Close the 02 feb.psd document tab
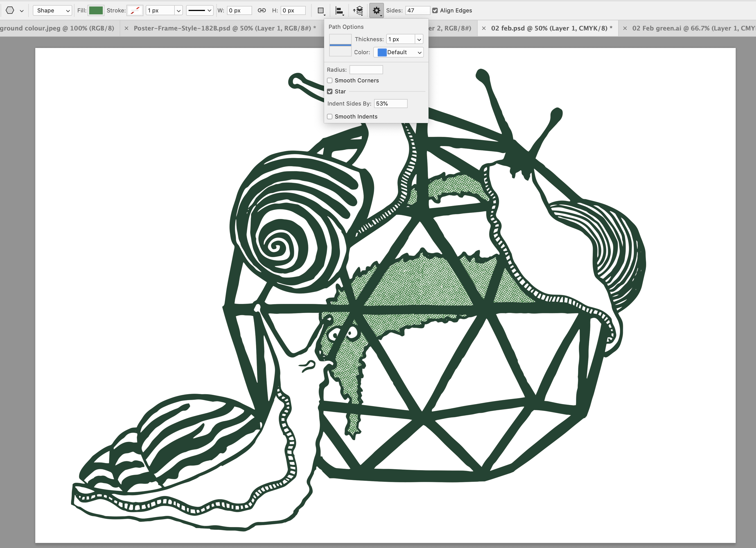 [x=484, y=28]
